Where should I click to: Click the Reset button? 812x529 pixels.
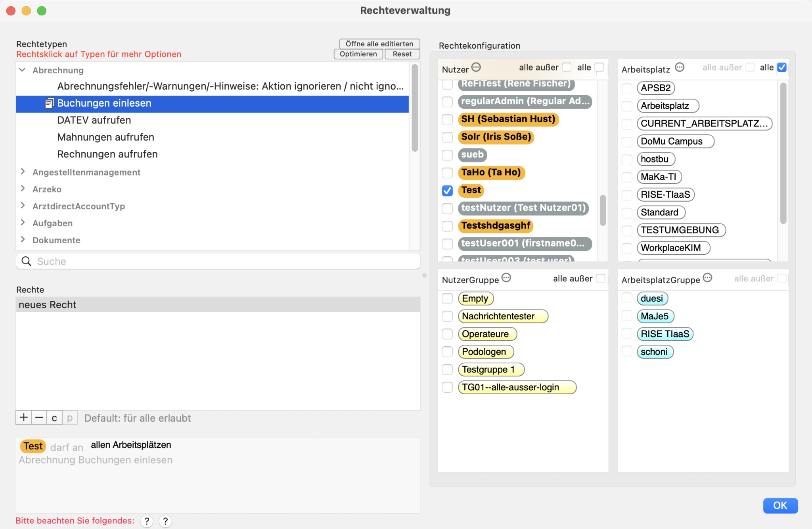(402, 54)
